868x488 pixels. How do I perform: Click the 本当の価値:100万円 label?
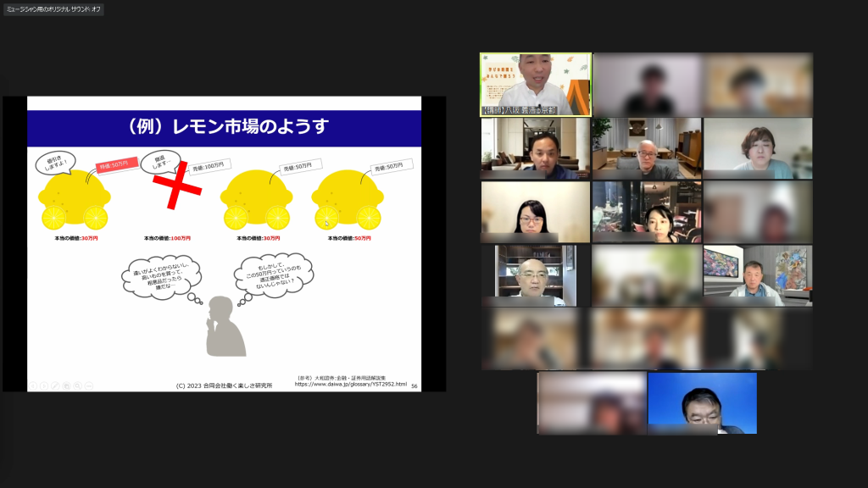click(167, 238)
